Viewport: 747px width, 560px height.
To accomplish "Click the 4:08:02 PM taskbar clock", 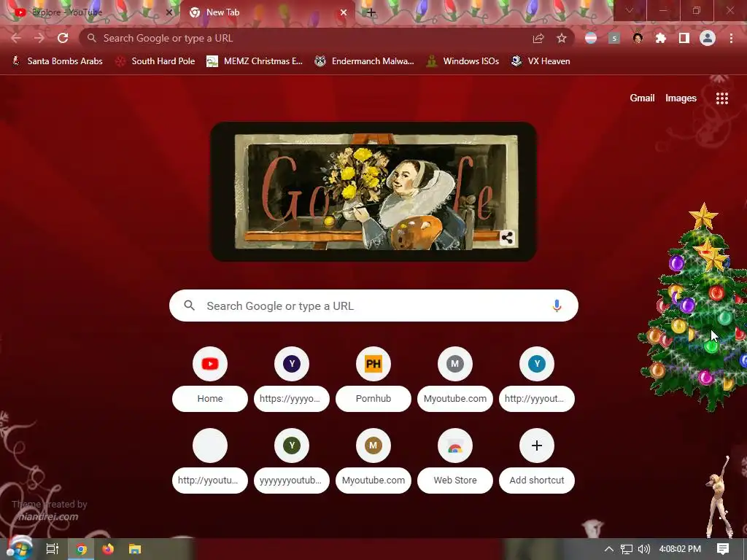I will click(680, 549).
